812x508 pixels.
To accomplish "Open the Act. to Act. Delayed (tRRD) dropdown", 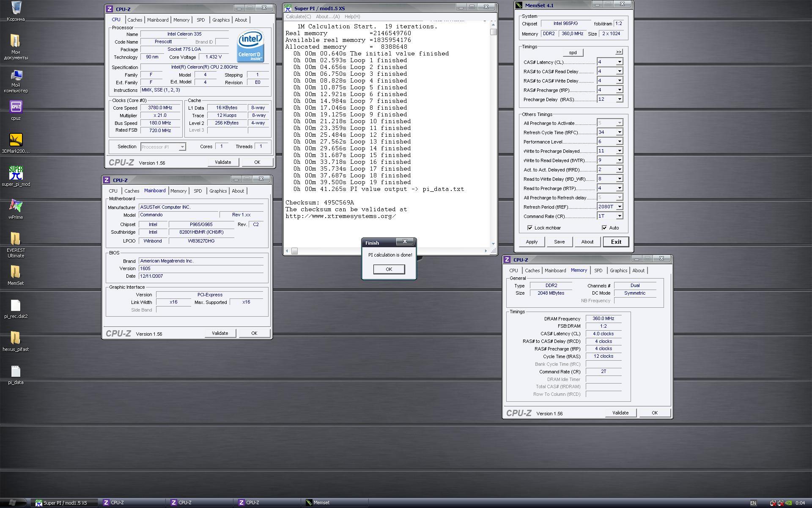I will [620, 169].
